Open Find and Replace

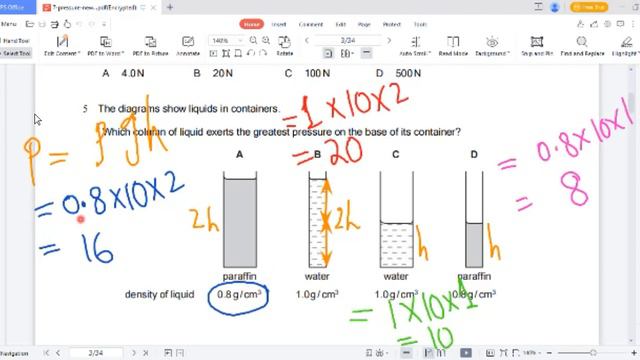[582, 46]
